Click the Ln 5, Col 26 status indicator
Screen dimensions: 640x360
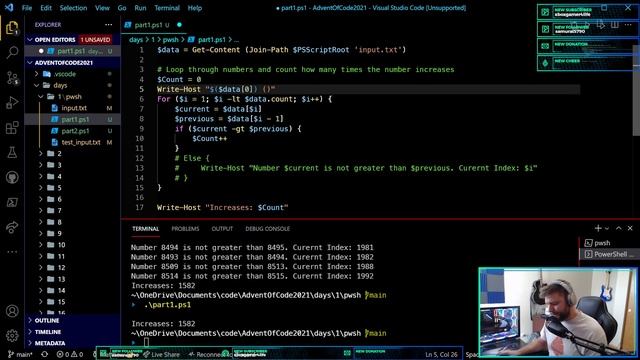click(x=441, y=354)
